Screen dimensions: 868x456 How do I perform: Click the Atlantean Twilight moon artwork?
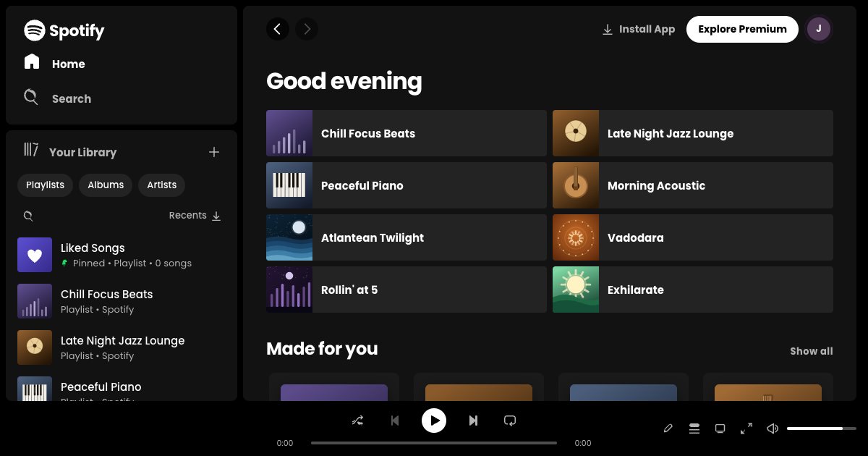[x=289, y=237]
